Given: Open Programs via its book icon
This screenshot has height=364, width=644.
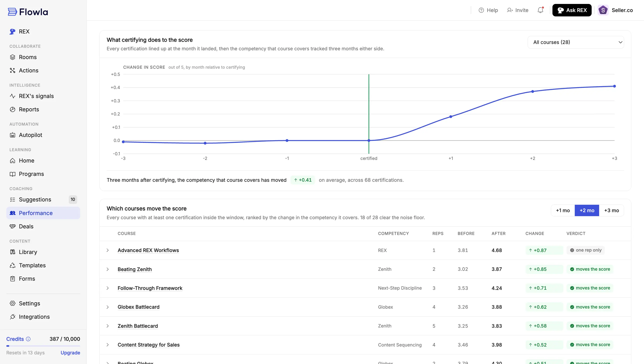Looking at the screenshot, I should click(x=12, y=174).
